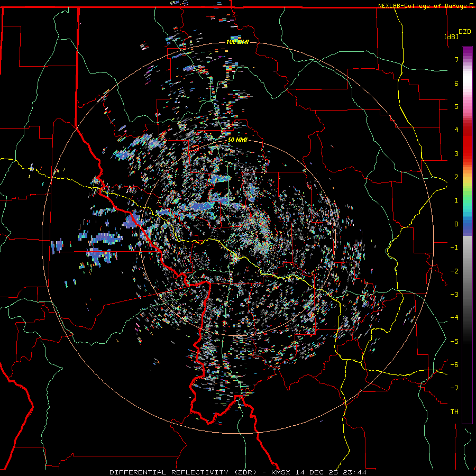Click the -5 tick label on color scale

coord(454,341)
